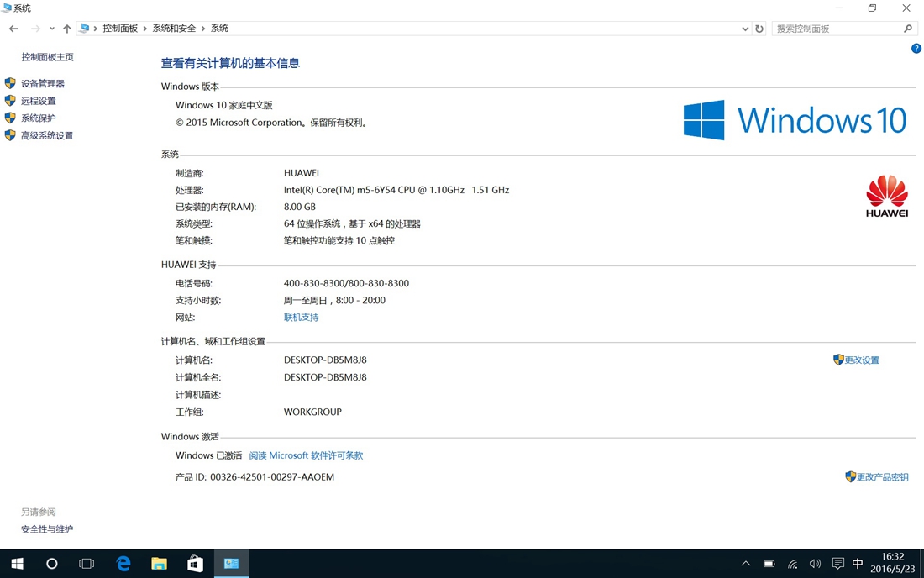
Task: Click the system window icon in the title bar
Action: tap(7, 8)
